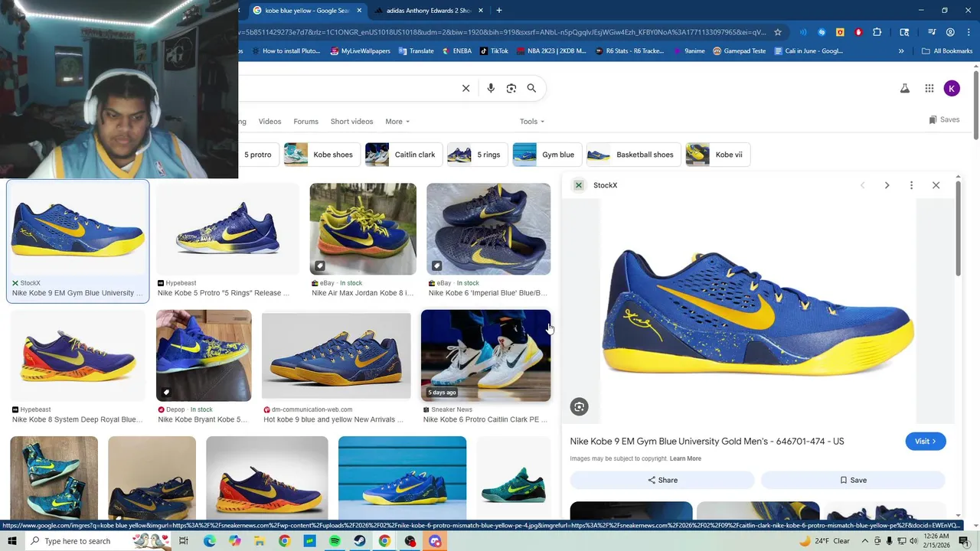The width and height of the screenshot is (980, 551).
Task: Open the media control toolbar icon
Action: (932, 32)
